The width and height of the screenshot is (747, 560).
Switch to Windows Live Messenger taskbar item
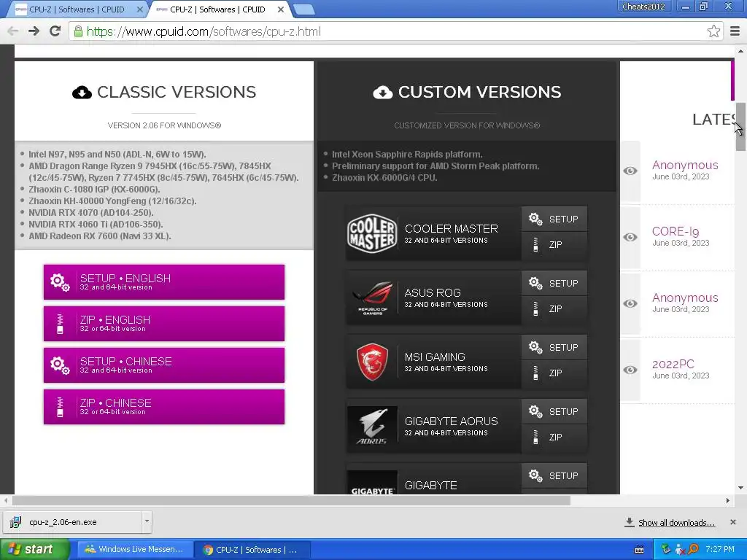tap(135, 550)
